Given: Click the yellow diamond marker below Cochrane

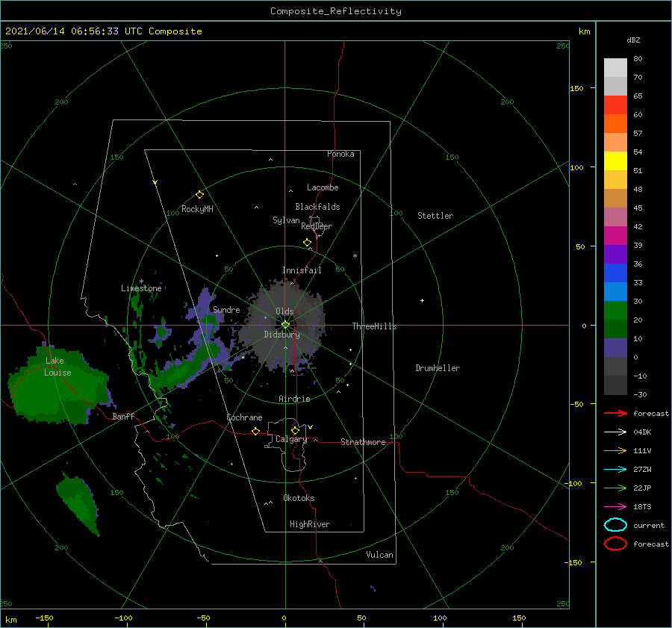Looking at the screenshot, I should [256, 431].
